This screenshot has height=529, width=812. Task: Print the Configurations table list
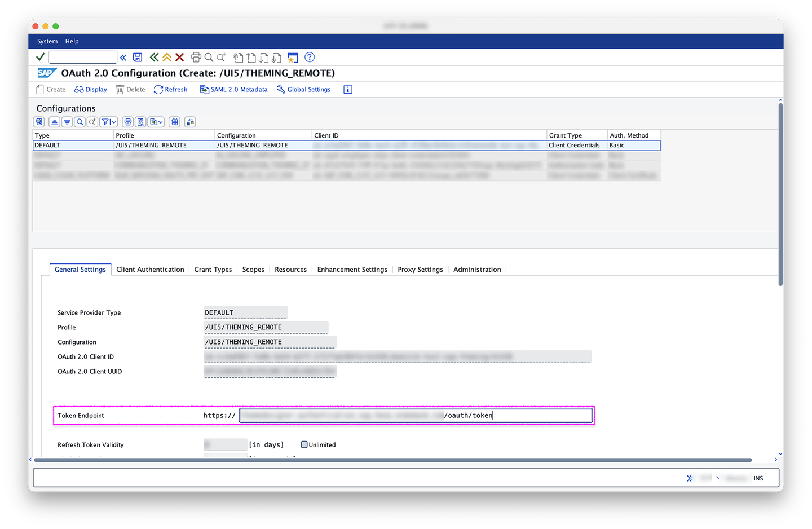[x=128, y=122]
